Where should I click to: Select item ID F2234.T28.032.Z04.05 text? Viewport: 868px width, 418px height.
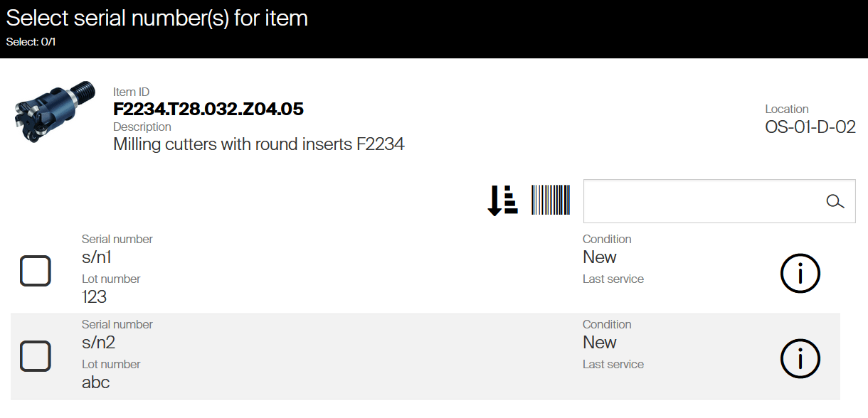pos(208,109)
